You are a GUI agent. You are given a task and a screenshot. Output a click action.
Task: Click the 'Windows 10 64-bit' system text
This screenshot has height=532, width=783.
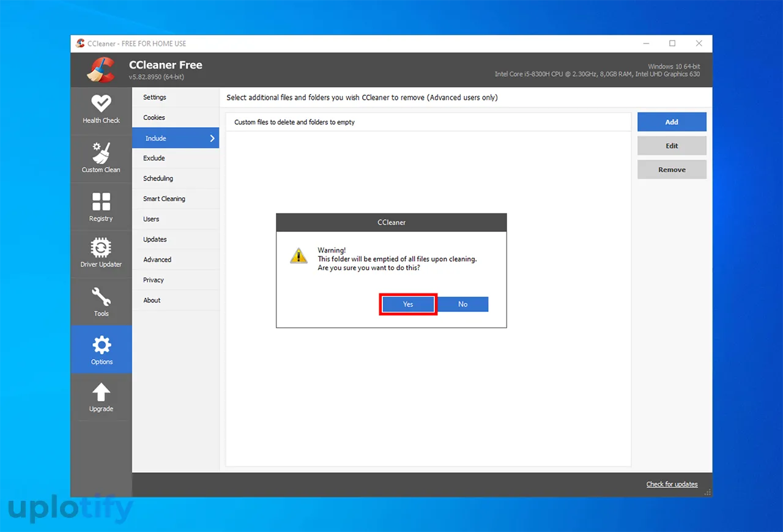pos(674,66)
